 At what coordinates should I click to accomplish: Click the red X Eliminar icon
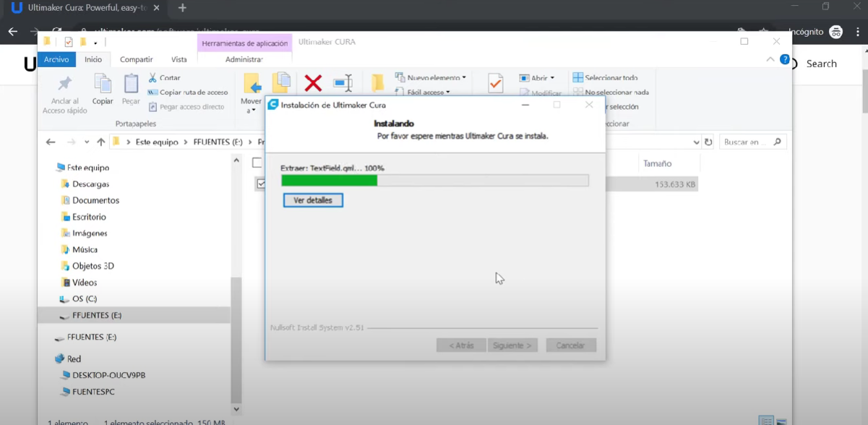coord(313,83)
